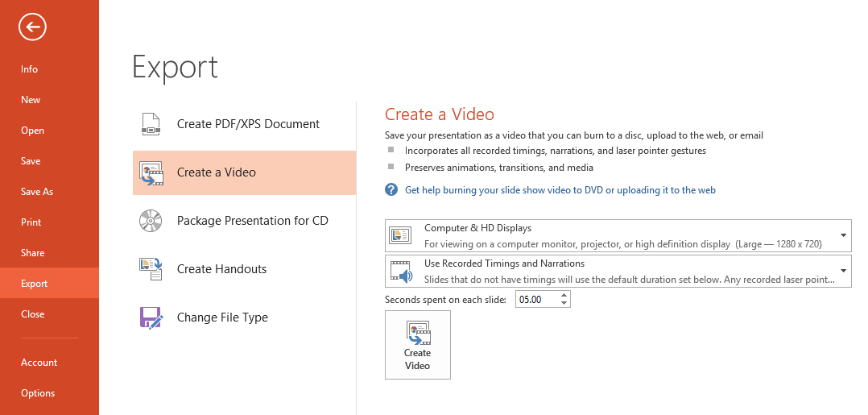The width and height of the screenshot is (868, 415).
Task: Select Save As in the sidebar
Action: [x=37, y=192]
